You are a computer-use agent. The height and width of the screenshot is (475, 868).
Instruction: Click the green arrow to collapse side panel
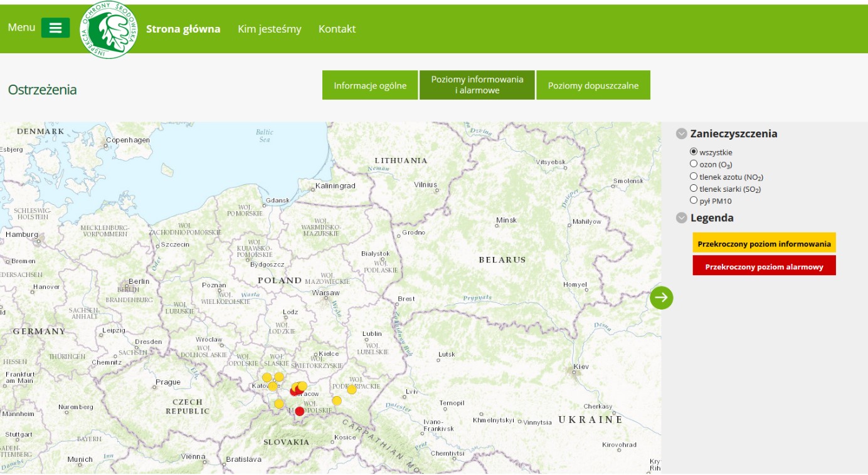(x=661, y=298)
